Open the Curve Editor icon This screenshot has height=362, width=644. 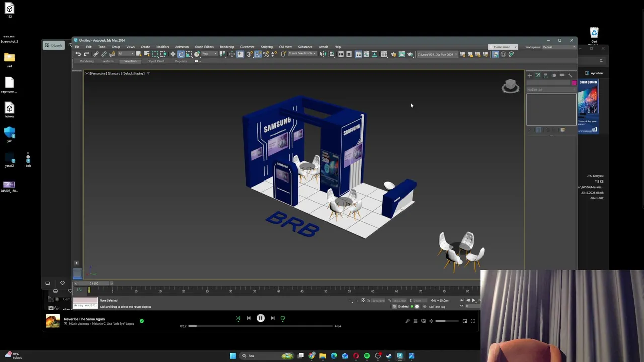366,54
